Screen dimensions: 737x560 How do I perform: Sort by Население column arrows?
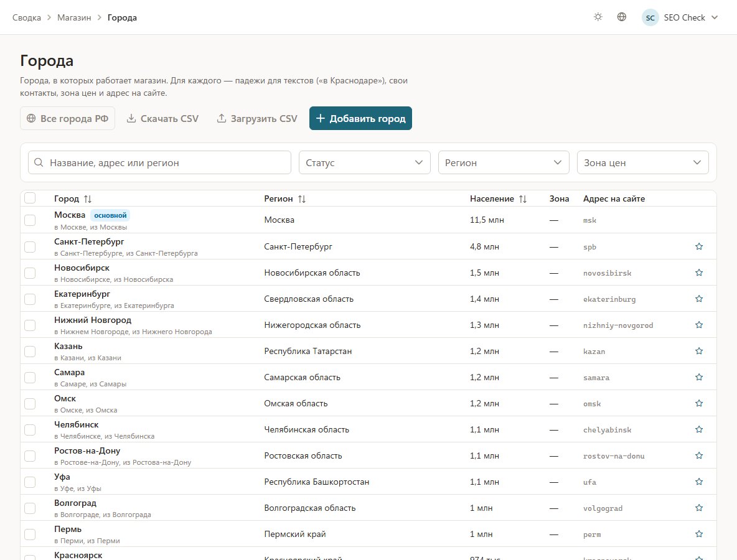pos(523,199)
